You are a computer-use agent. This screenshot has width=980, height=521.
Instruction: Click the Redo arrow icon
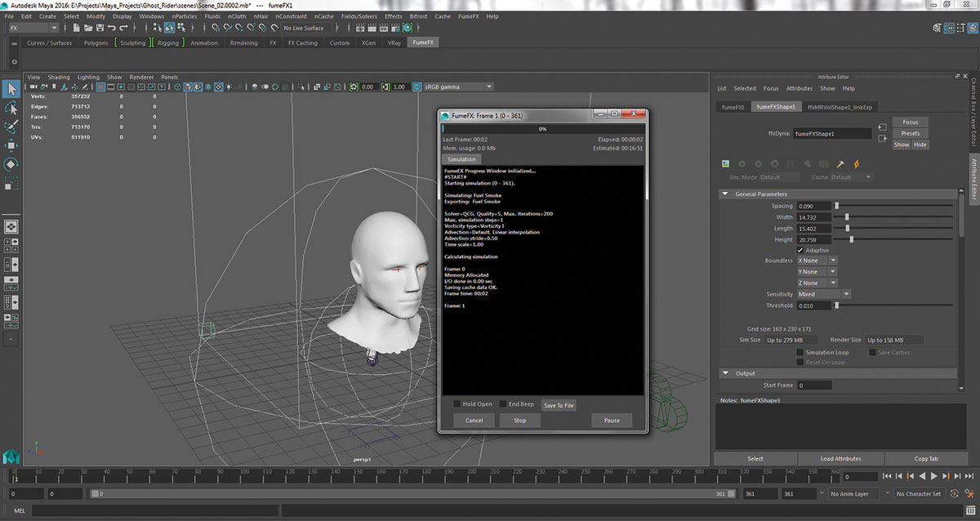[x=123, y=28]
